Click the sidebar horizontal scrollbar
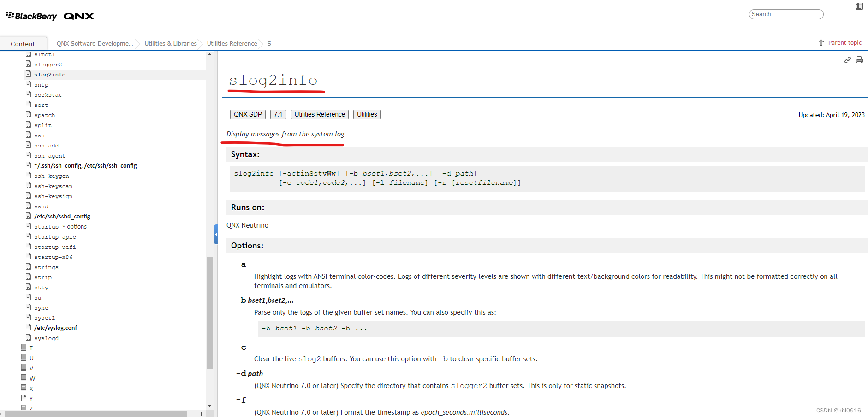The image size is (868, 417). tap(96, 414)
